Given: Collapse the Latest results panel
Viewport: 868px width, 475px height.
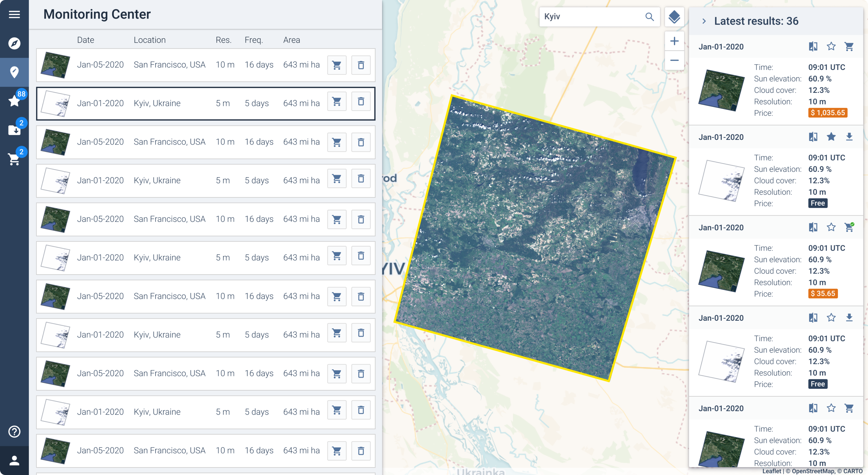Looking at the screenshot, I should [x=704, y=21].
